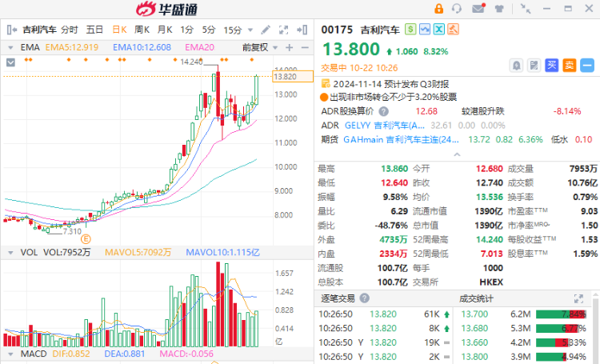Collapse the left panel arrow icon
The height and width of the screenshot is (364, 600).
[12, 30]
